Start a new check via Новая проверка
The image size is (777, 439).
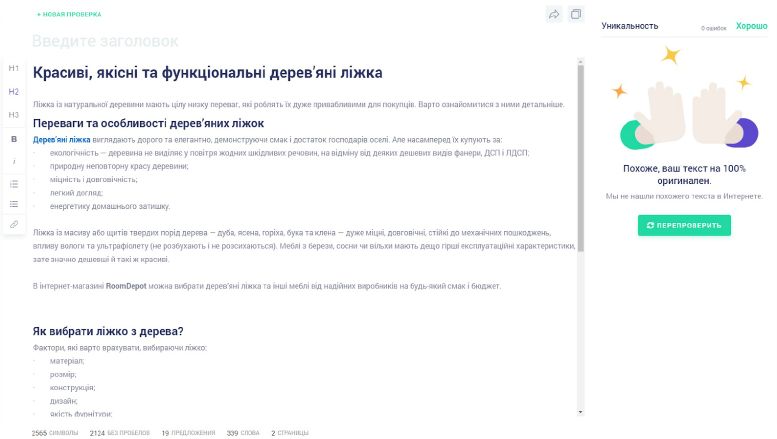69,15
